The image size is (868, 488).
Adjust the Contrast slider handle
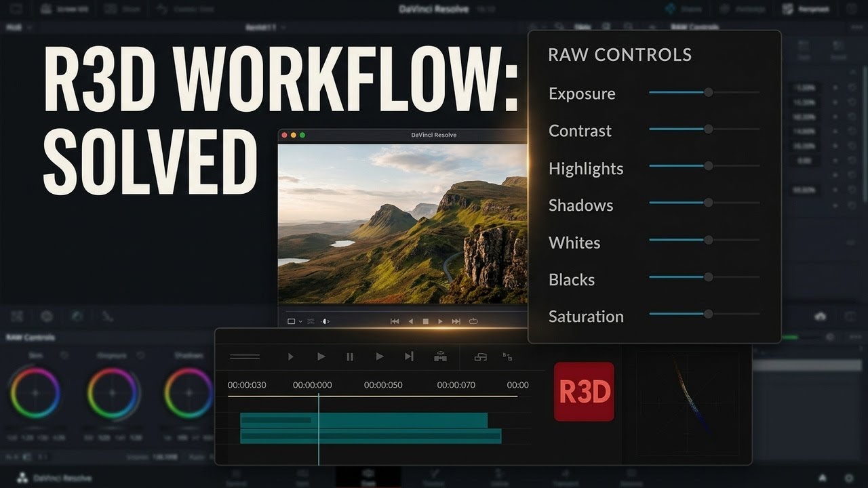[708, 129]
